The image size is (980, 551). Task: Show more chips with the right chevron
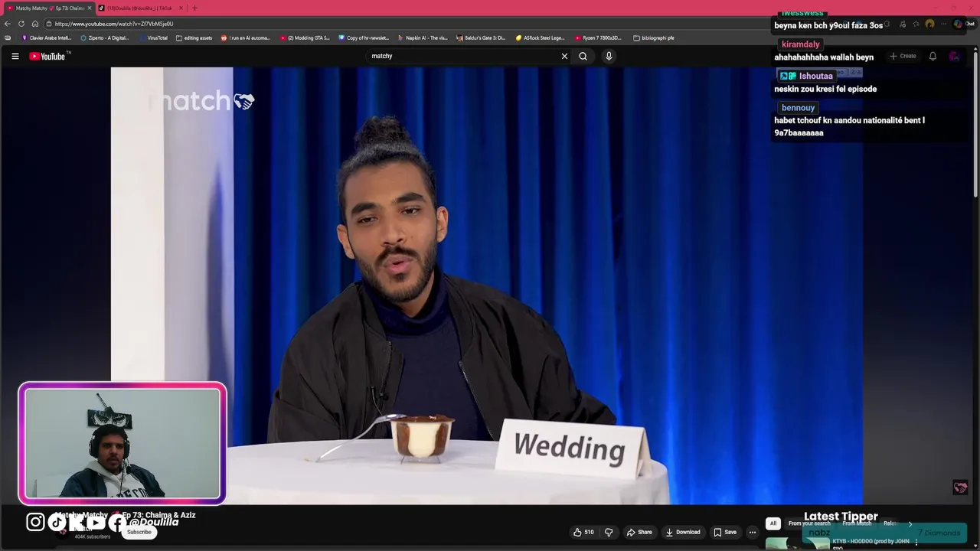910,523
